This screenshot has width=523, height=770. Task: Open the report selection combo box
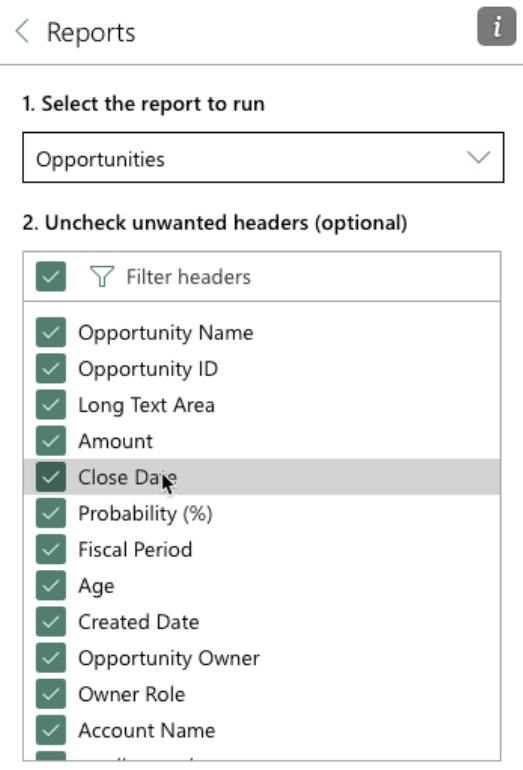(x=263, y=157)
